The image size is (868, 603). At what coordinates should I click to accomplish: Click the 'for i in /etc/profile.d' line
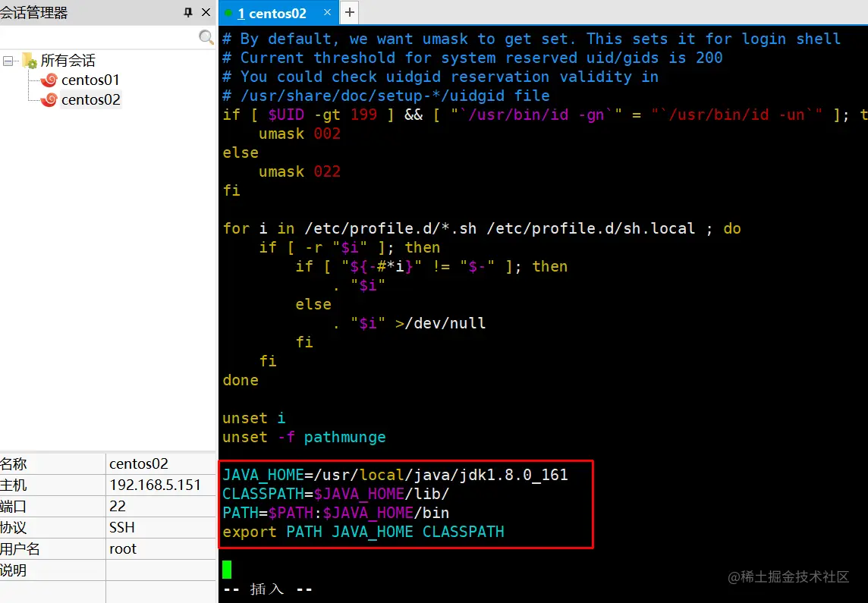pos(482,228)
